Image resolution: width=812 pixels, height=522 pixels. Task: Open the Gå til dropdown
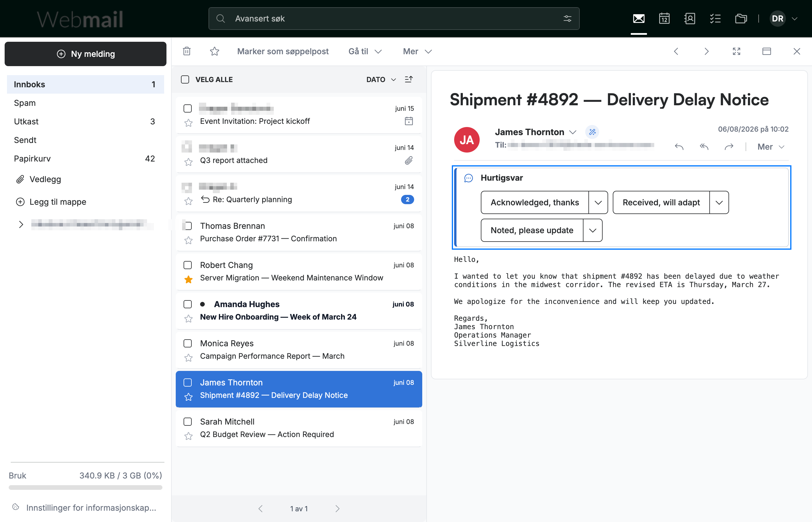(365, 51)
